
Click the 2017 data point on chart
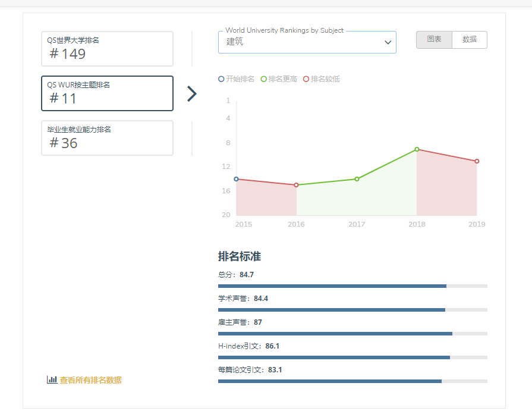[357, 179]
